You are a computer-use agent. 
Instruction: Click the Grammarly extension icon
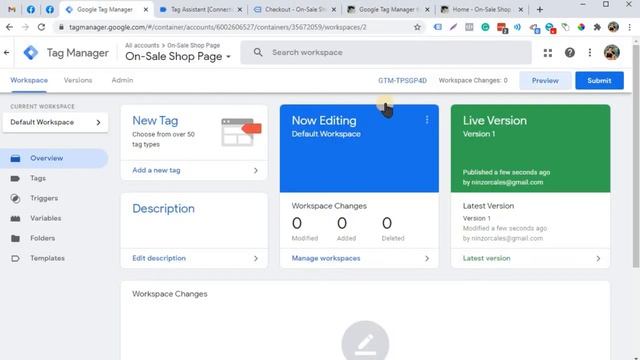click(485, 27)
